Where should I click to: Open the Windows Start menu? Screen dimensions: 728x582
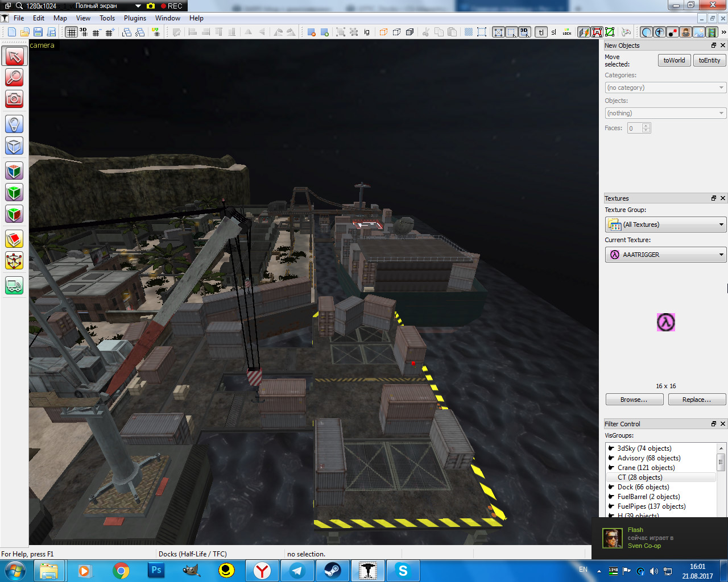coord(15,570)
